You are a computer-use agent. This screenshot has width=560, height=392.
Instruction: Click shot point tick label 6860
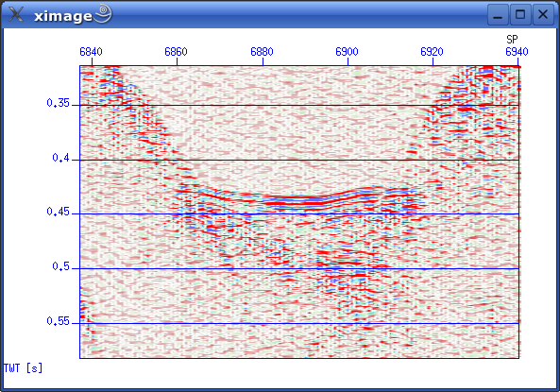(x=176, y=52)
